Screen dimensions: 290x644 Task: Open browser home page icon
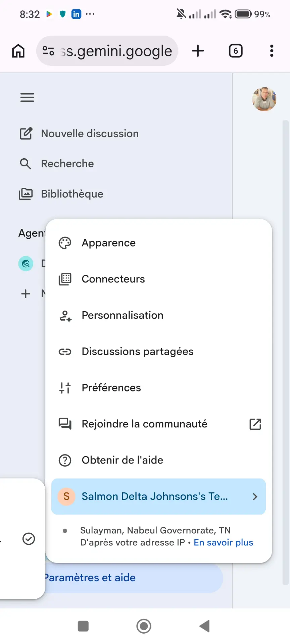coord(18,51)
